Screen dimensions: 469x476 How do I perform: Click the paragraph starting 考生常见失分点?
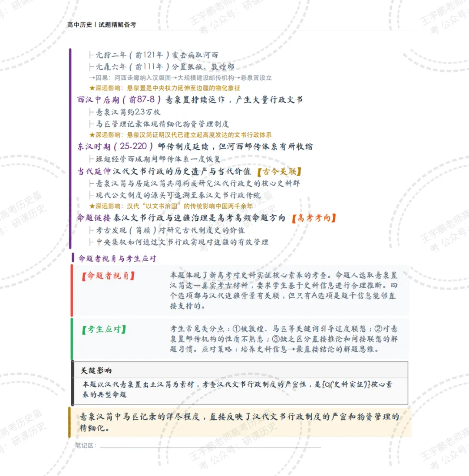[284, 339]
